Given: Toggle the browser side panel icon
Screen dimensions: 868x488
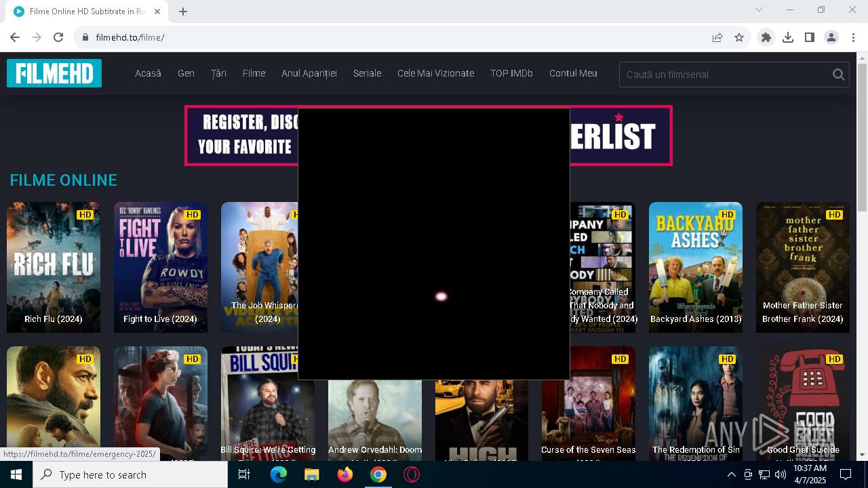Looking at the screenshot, I should [x=810, y=37].
